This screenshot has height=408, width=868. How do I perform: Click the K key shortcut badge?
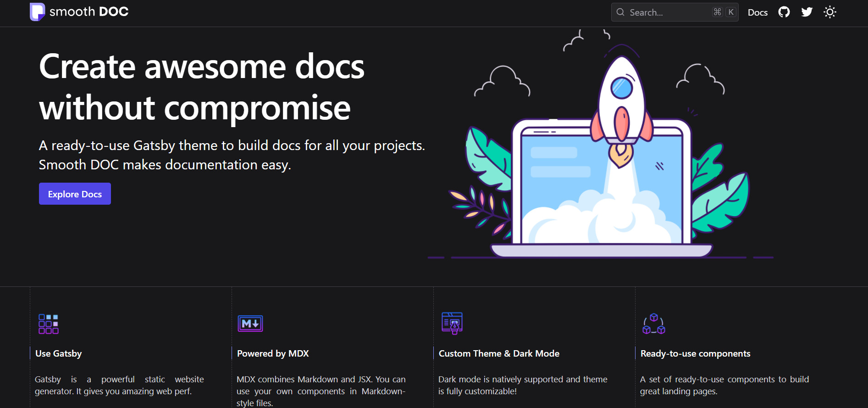coord(731,12)
